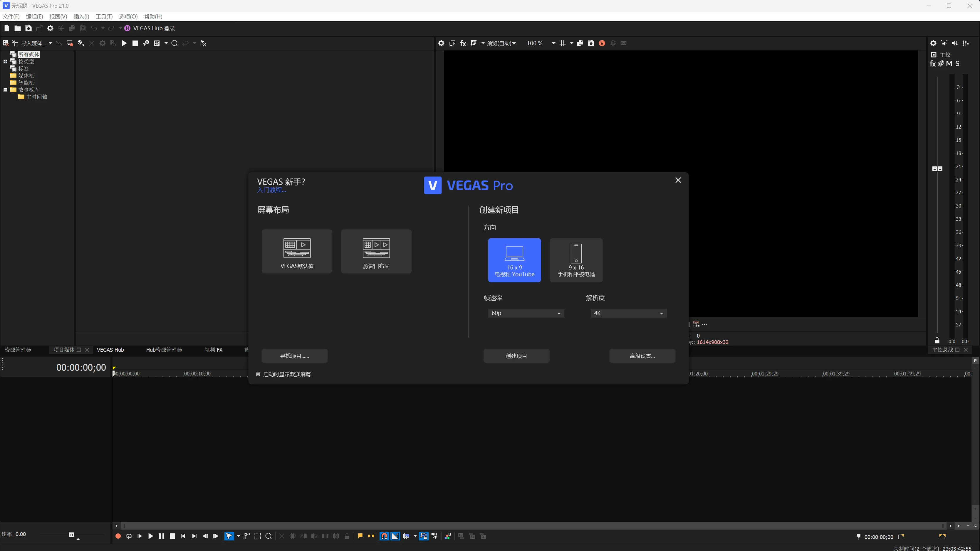Go to start of project
Image resolution: width=980 pixels, height=551 pixels.
pos(183,536)
